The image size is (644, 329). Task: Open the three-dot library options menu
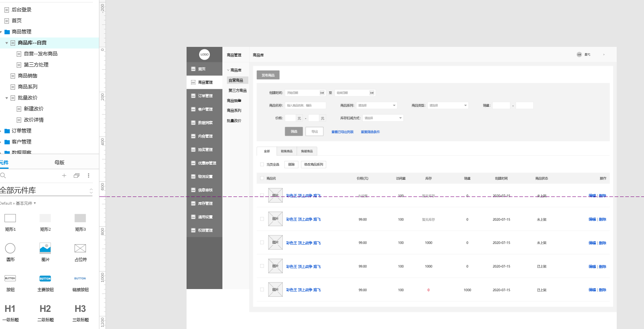click(88, 175)
